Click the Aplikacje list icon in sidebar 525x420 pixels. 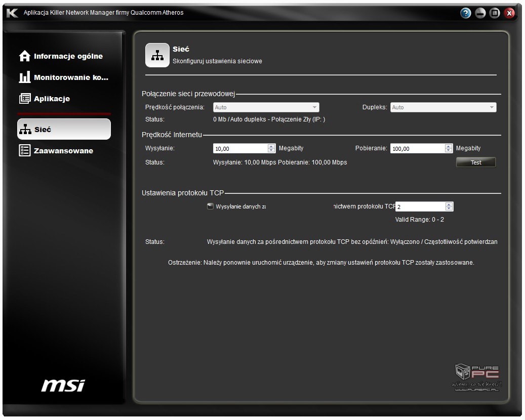click(x=24, y=99)
